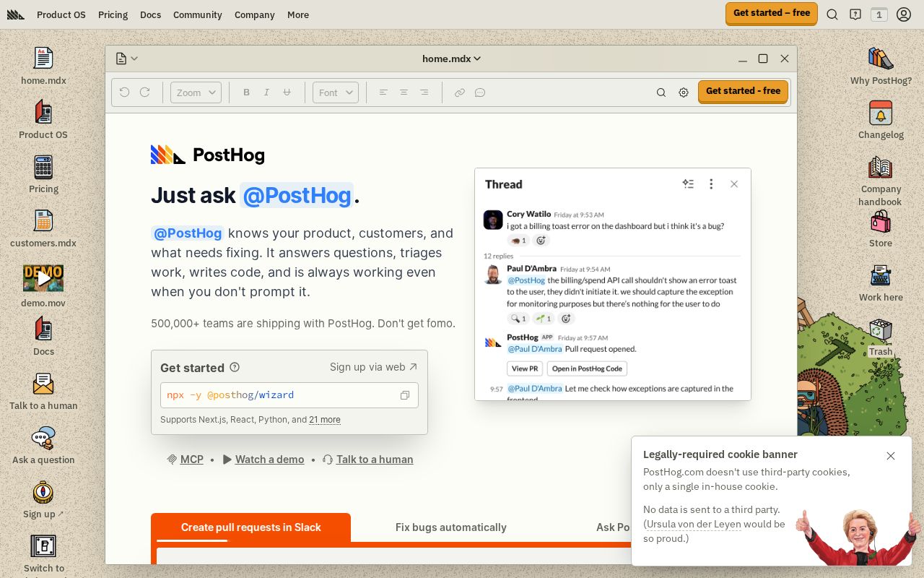Open editor settings gear in the toolbar
Screen dimensions: 924x578
[x=684, y=92]
